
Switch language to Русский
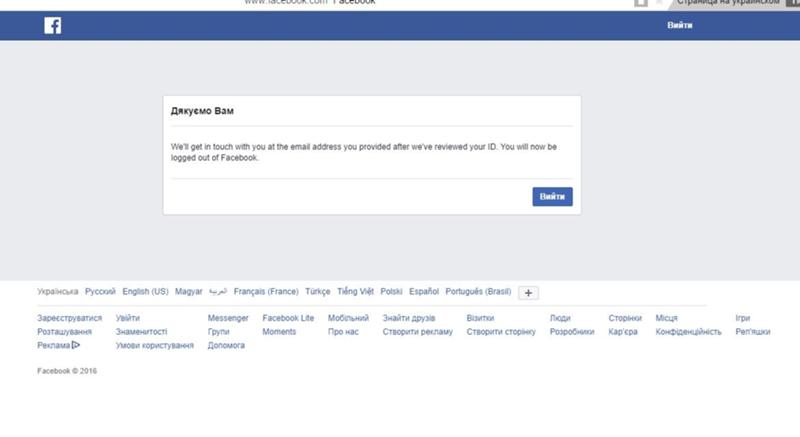point(100,292)
